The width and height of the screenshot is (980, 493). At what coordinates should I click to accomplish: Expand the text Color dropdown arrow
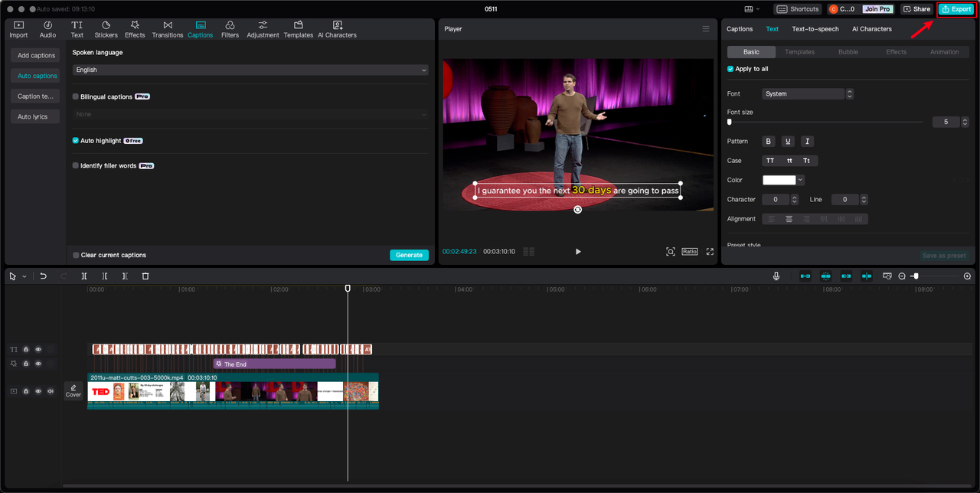(800, 180)
